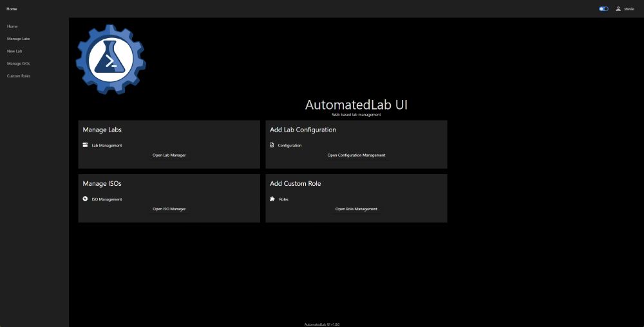Click the Lab Management server icon
The height and width of the screenshot is (327, 644).
coord(85,144)
